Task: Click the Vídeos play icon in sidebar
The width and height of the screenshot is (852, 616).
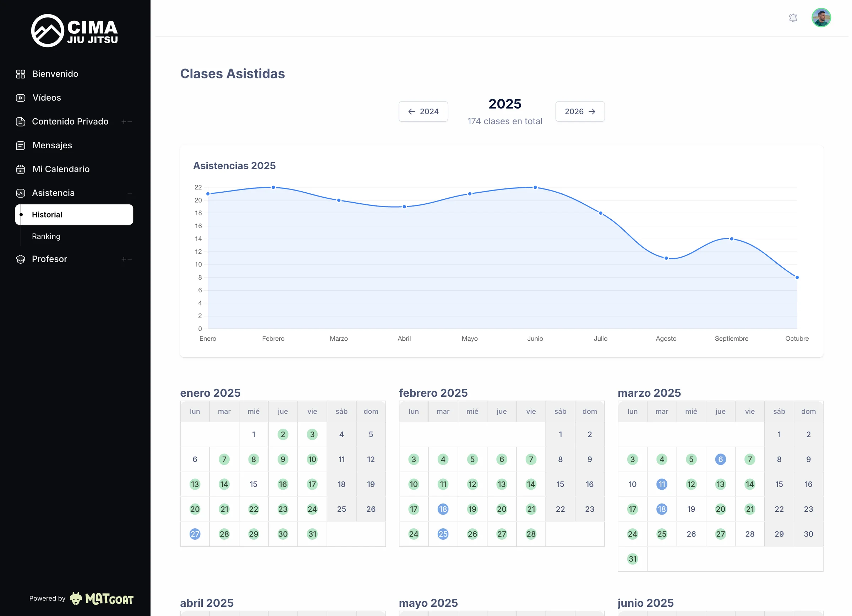Action: [21, 98]
